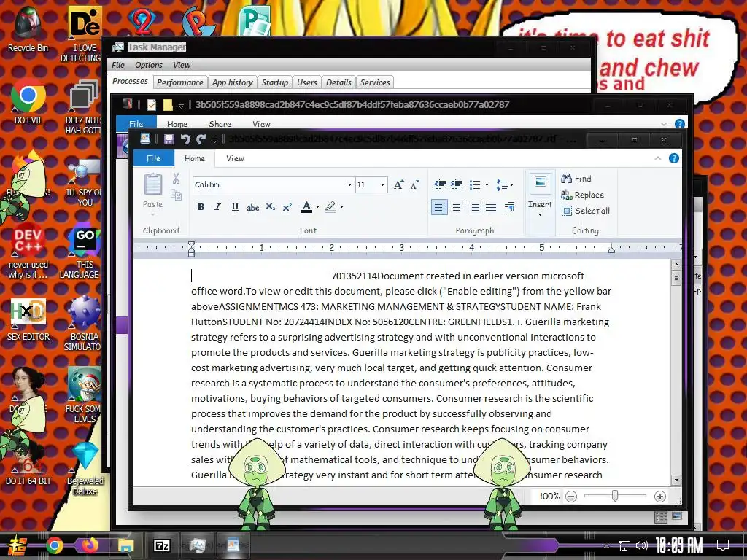Image resolution: width=747 pixels, height=560 pixels.
Task: Click the Insert picture icon
Action: click(x=541, y=183)
